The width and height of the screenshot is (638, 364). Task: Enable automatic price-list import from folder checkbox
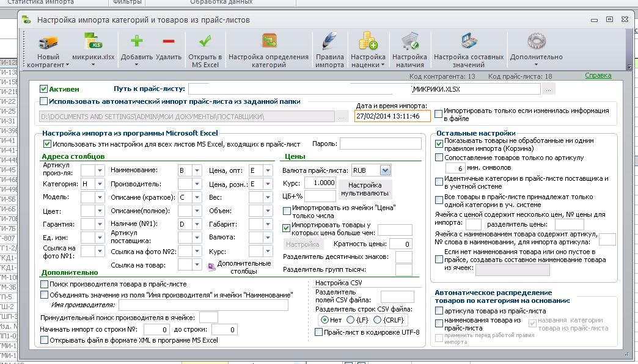click(43, 101)
